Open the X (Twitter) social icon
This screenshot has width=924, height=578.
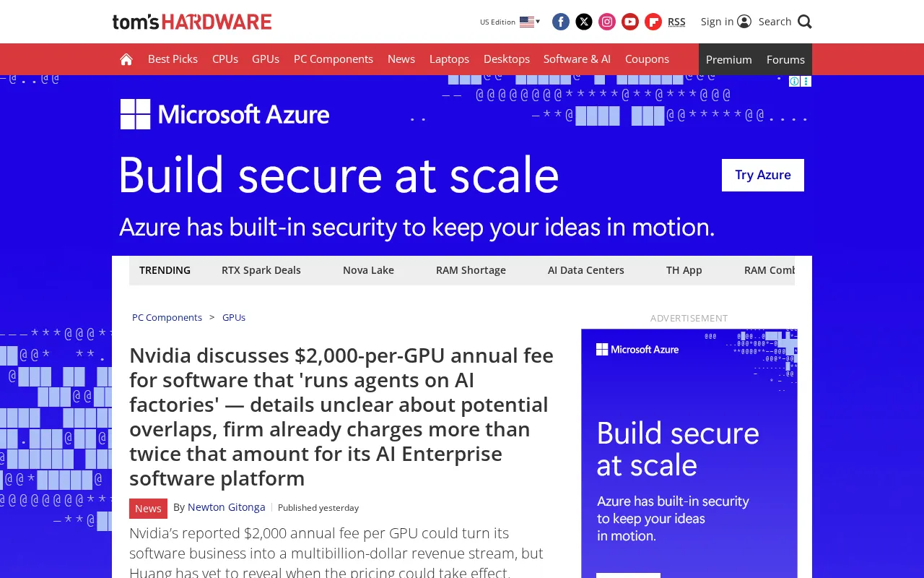point(584,22)
